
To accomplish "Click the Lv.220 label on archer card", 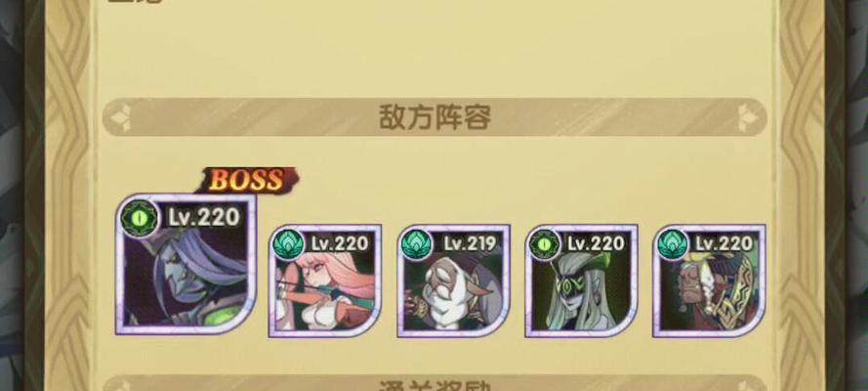I will 340,243.
